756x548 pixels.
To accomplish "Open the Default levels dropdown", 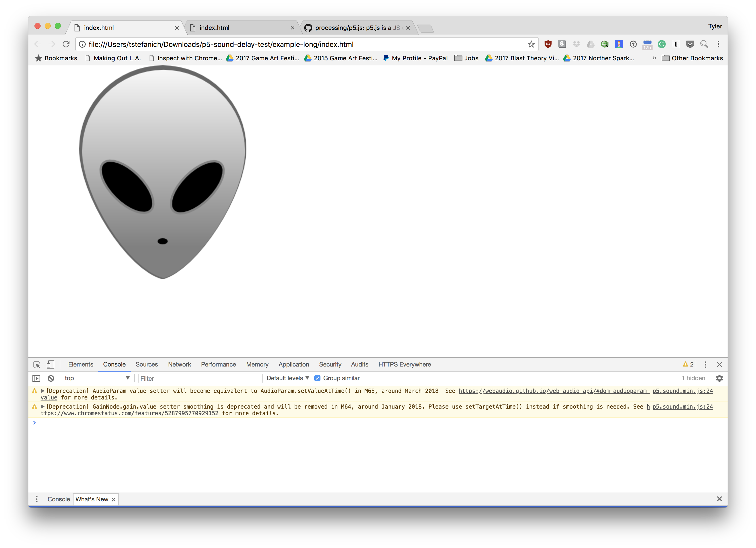I will [287, 378].
